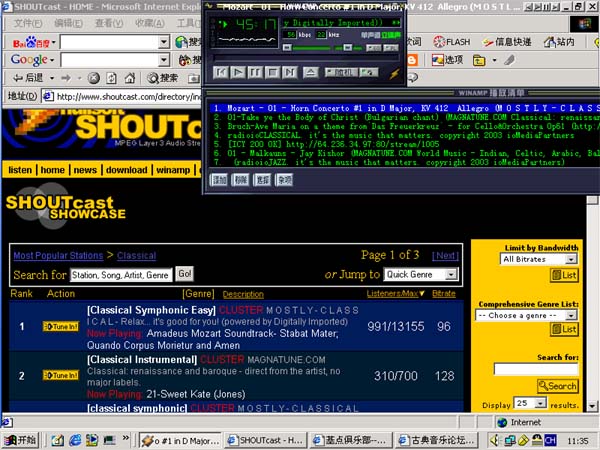Click Winamp eject/open file button
This screenshot has height=450, width=600.
coord(310,72)
